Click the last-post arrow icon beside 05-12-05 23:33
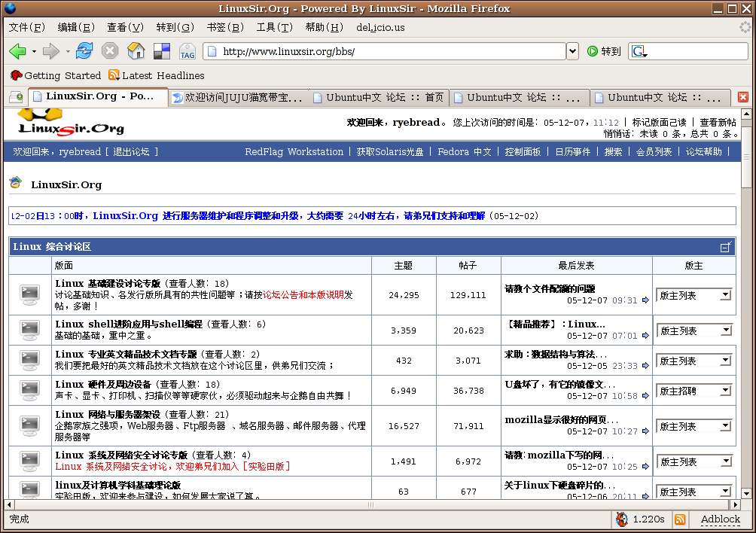Viewport: 756px width, 533px height. 645,366
